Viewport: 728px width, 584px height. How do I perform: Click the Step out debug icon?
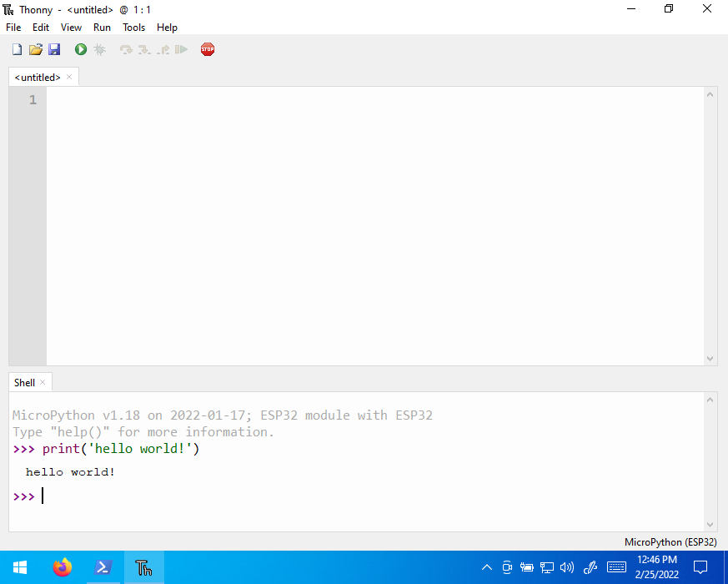[163, 49]
